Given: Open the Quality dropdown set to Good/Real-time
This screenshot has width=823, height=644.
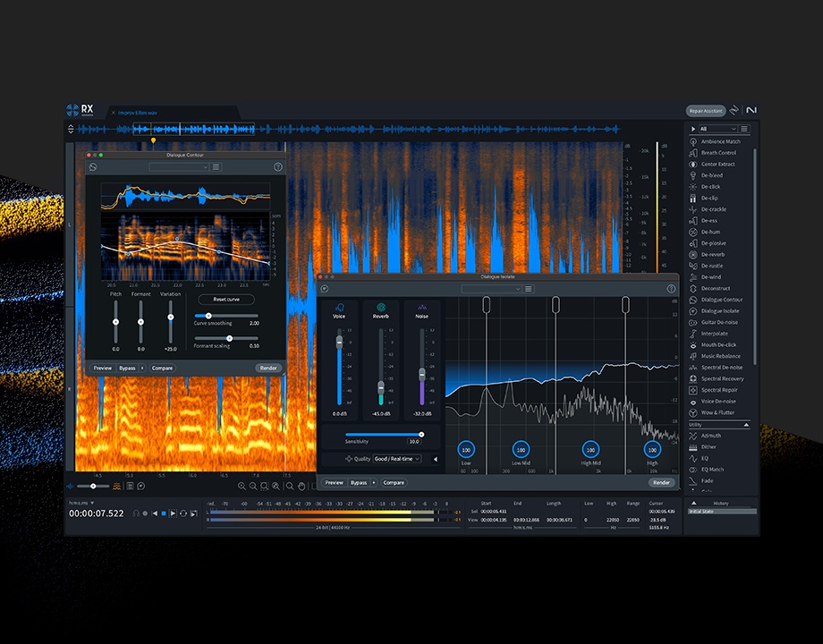Looking at the screenshot, I should [395, 458].
